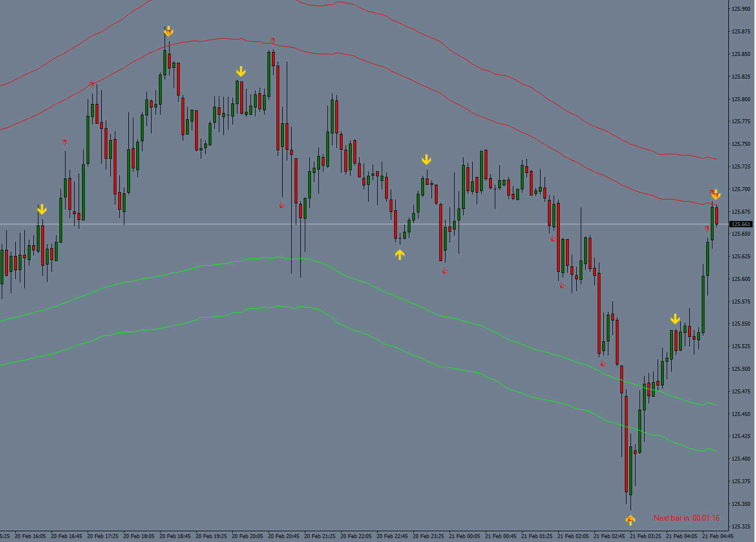Screen dimensions: 756x542
Task: Click the 20 Feb 16:05 time axis label
Action: click(31, 534)
